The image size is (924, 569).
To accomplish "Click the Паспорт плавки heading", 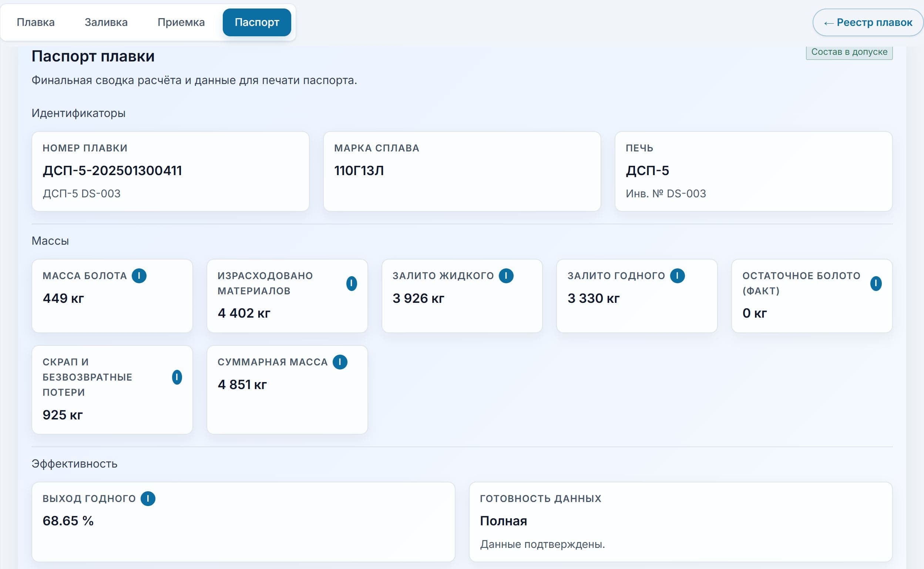I will pos(93,56).
